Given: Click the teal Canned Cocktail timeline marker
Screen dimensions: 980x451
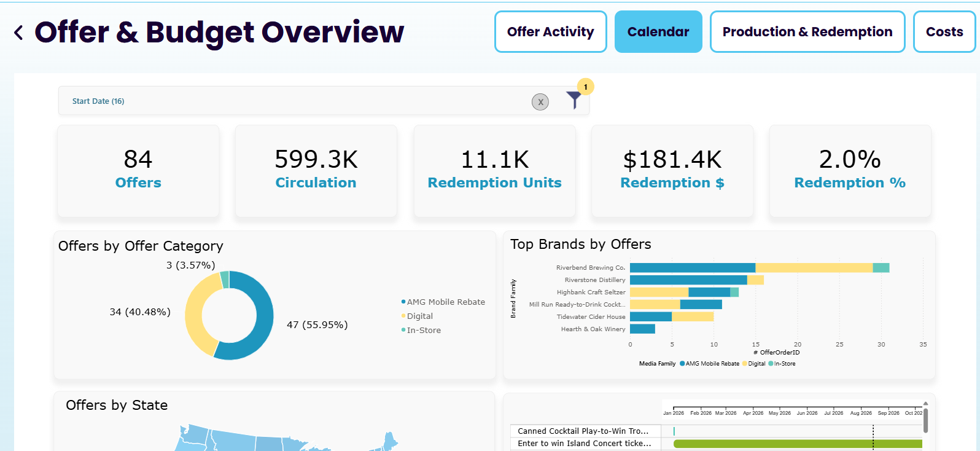Looking at the screenshot, I should [x=674, y=431].
